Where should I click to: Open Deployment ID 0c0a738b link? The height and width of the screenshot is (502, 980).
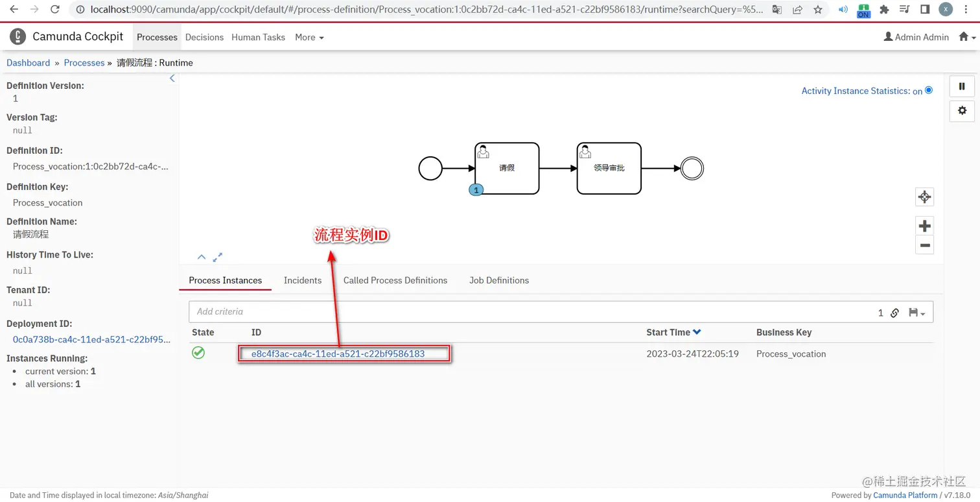pyautogui.click(x=91, y=339)
